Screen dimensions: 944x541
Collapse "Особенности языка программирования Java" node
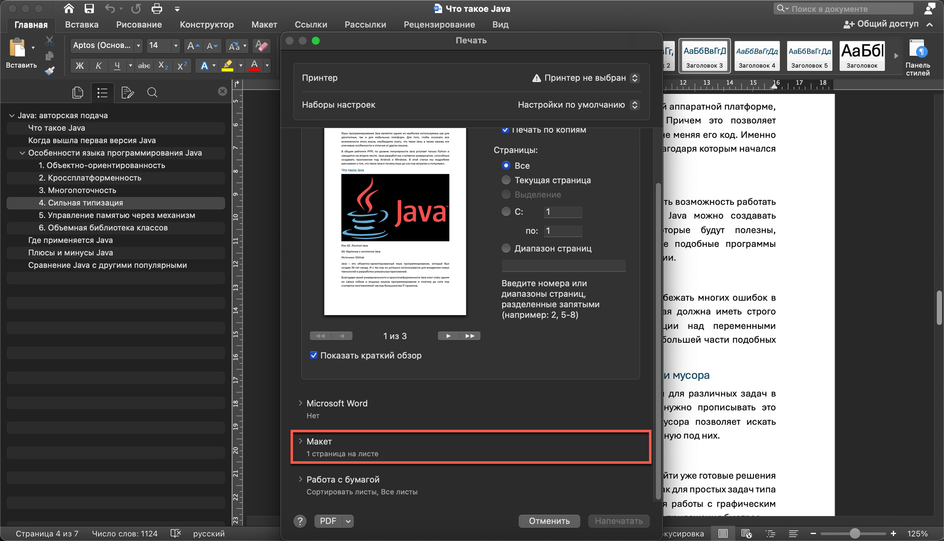(x=22, y=153)
